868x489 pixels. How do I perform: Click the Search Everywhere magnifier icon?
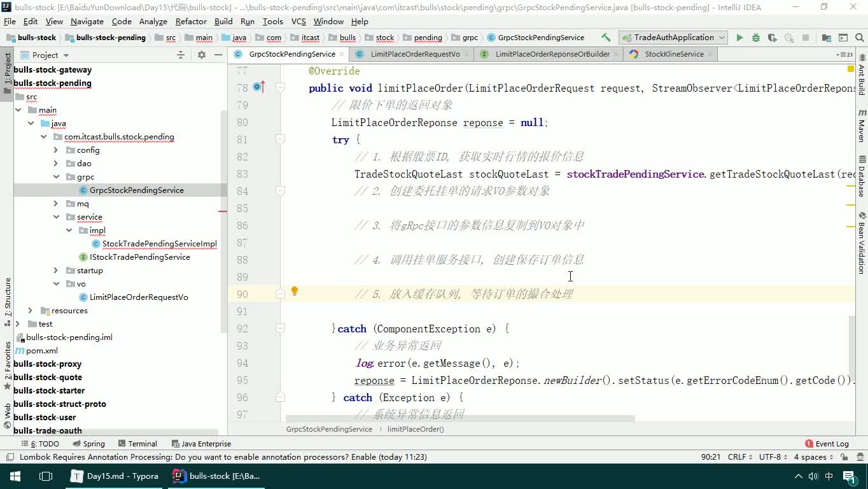pos(859,38)
